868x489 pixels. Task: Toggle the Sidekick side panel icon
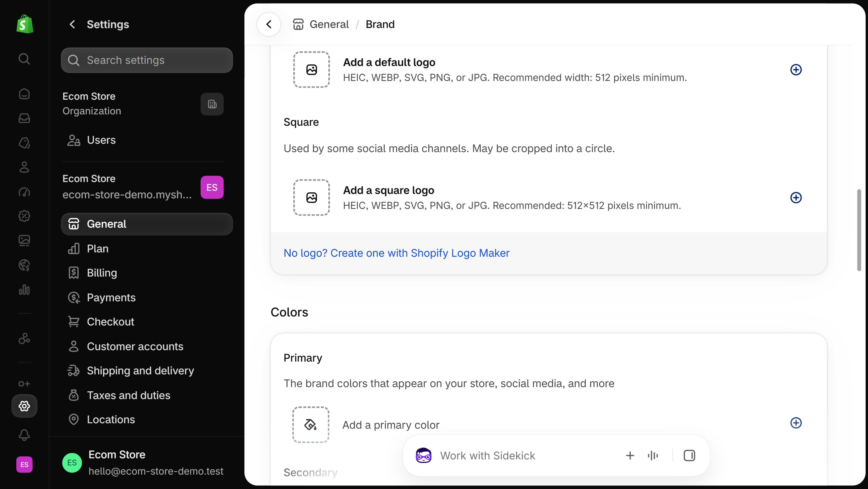(689, 456)
